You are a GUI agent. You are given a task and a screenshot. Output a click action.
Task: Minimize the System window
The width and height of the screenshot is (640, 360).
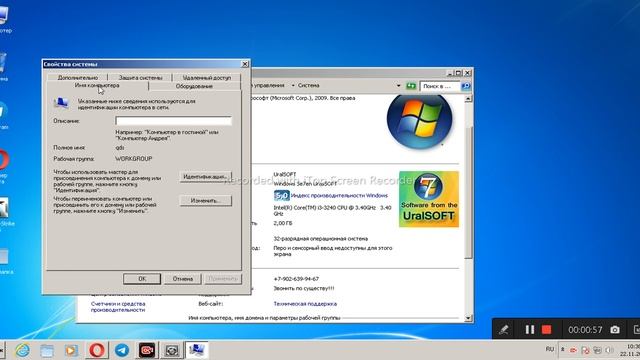coord(450,73)
